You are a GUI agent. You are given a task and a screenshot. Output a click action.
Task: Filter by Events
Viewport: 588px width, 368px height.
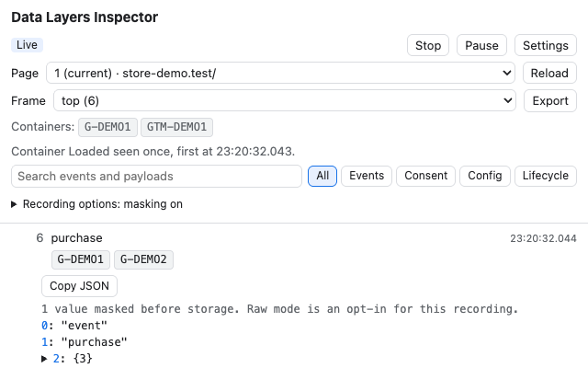coord(367,176)
